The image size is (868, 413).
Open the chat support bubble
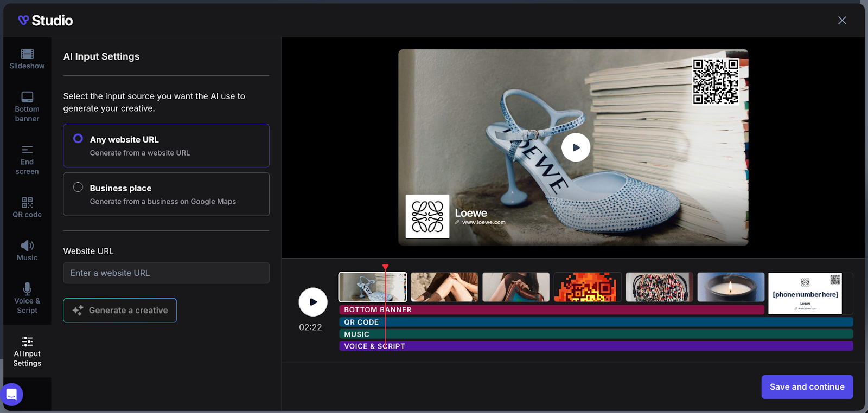pos(11,394)
